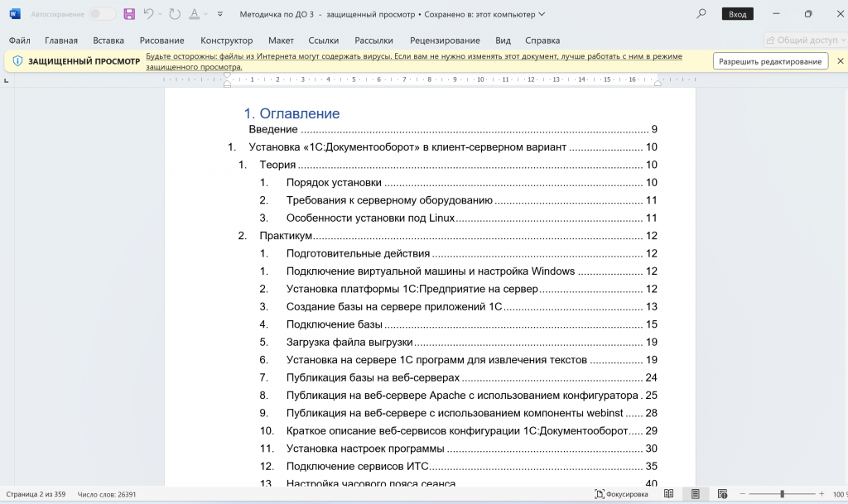
Task: Switch to Read Mode view icon
Action: [669, 494]
